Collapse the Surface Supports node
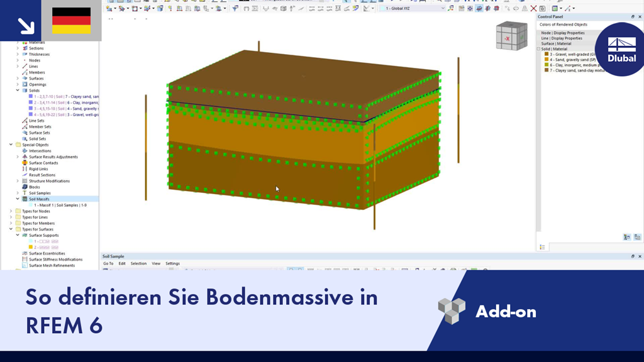Image resolution: width=644 pixels, height=362 pixels. (x=18, y=235)
